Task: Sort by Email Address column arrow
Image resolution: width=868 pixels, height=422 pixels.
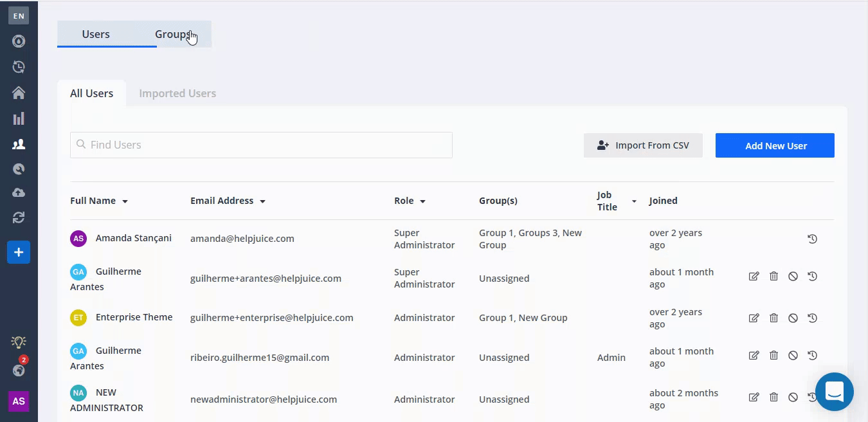Action: click(x=262, y=201)
